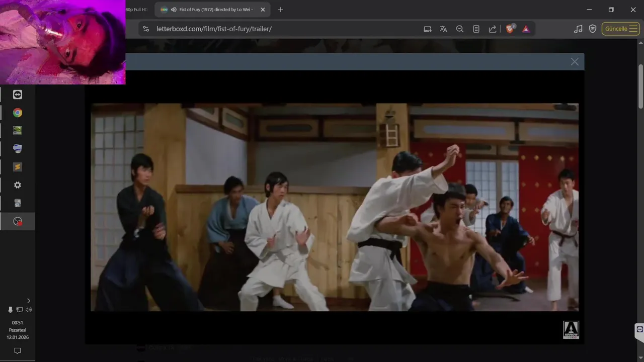Screen dimensions: 644x362
Task: Click the network tray icon
Action: pos(19,310)
